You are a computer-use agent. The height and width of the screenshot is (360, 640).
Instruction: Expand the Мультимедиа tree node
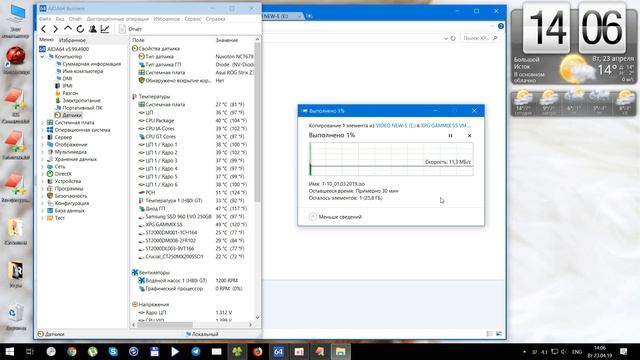point(42,152)
